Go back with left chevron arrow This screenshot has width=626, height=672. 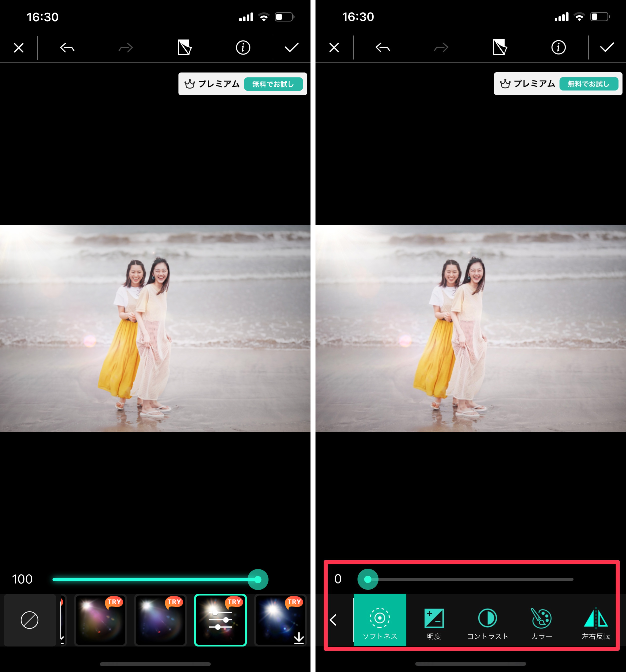[333, 619]
